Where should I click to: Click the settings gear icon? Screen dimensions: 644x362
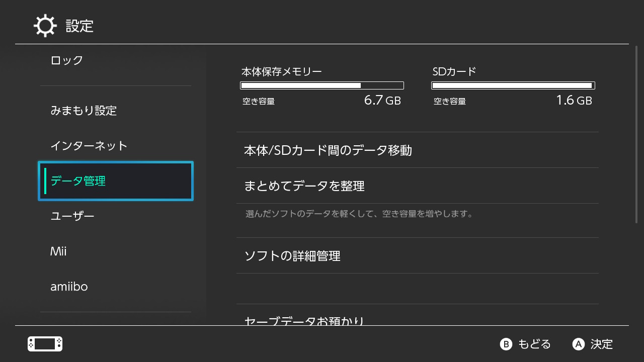45,26
